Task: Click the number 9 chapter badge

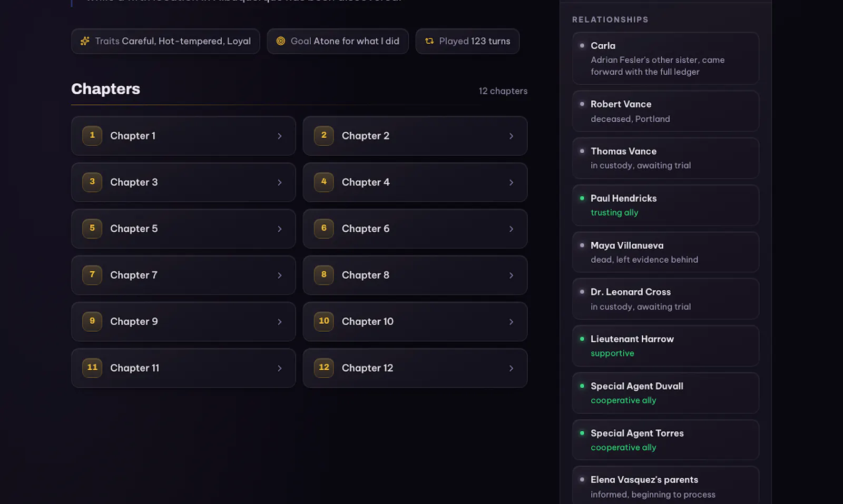Action: pyautogui.click(x=92, y=321)
